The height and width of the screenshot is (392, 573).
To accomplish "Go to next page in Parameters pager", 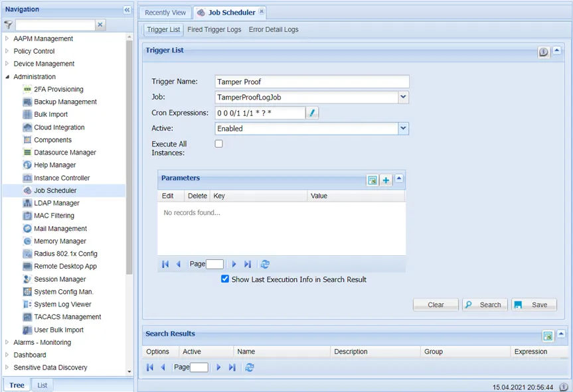I will (x=234, y=264).
